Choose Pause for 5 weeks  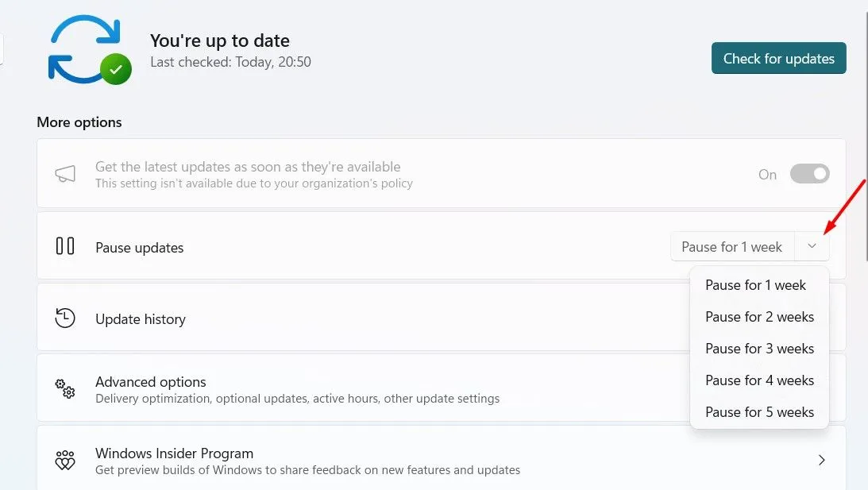tap(759, 412)
